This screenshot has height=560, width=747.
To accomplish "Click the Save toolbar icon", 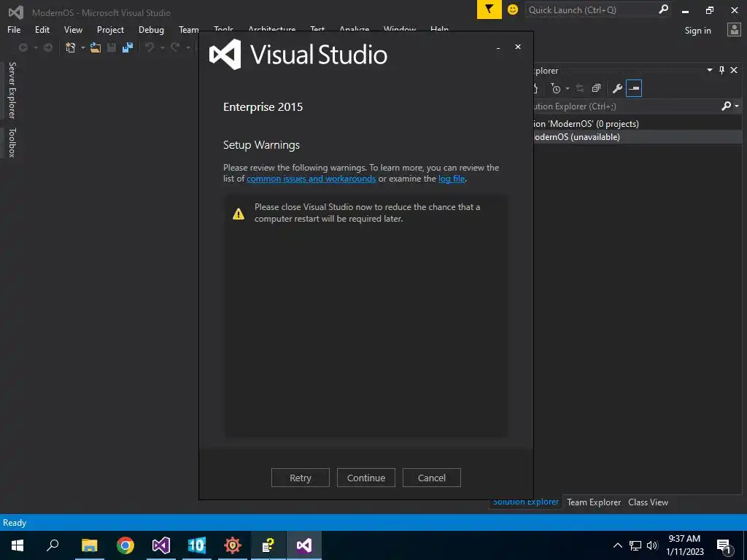I will (x=112, y=47).
